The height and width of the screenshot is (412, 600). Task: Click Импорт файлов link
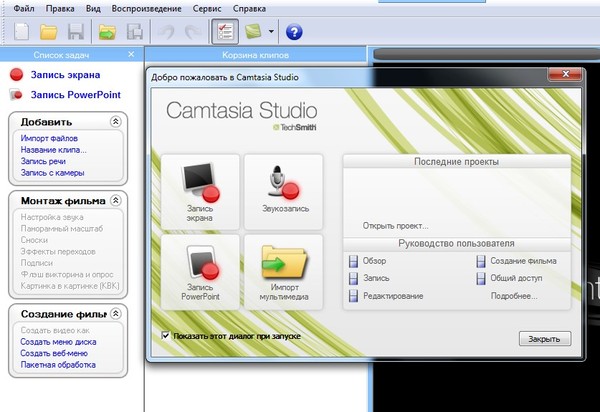pos(49,138)
